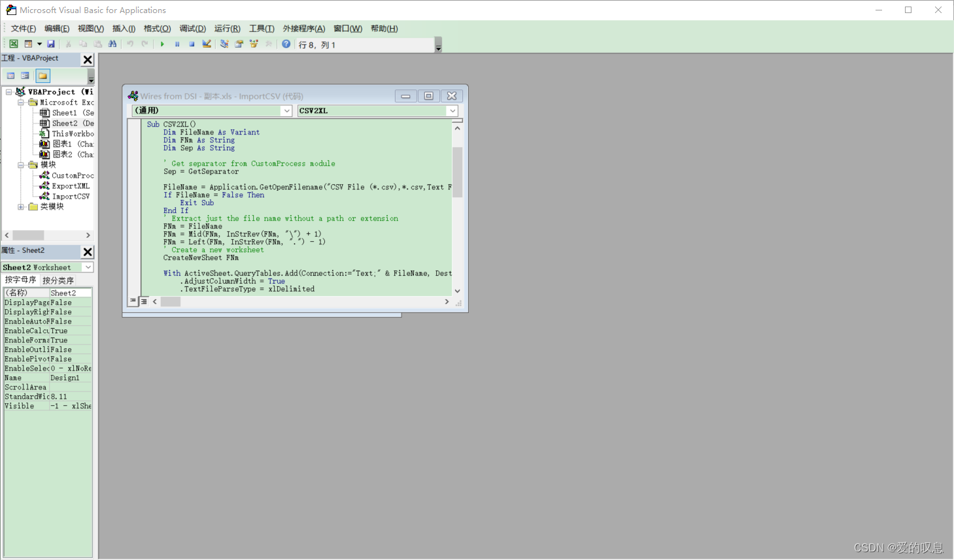Collapse the Microsoft Excel objects folder
The image size is (954, 560).
21,103
